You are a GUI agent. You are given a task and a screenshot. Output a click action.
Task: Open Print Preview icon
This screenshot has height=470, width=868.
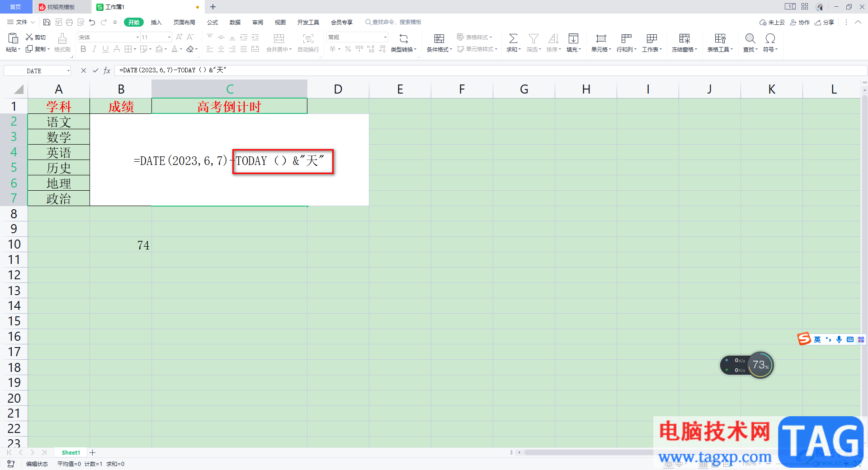(x=81, y=22)
